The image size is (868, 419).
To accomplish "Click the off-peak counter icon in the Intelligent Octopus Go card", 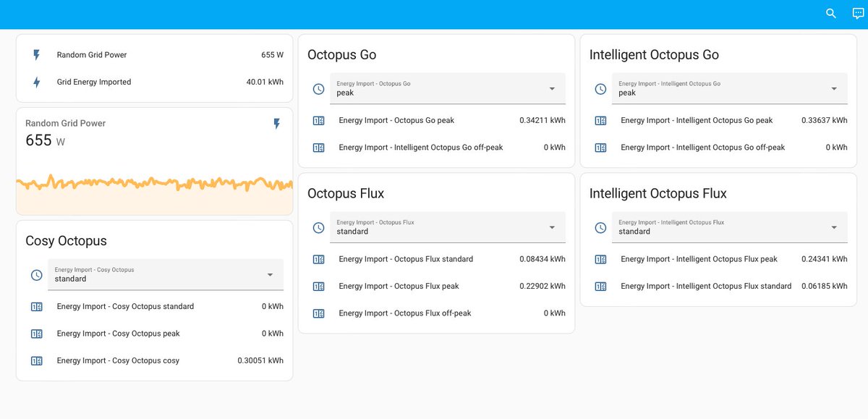I will (x=601, y=148).
